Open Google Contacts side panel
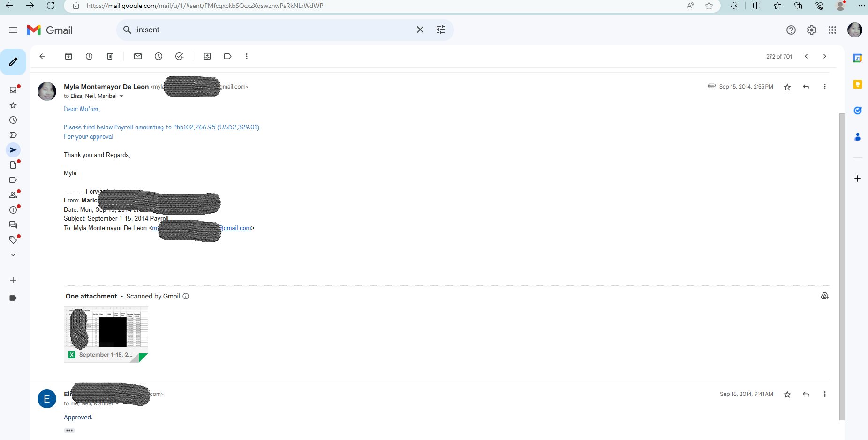Screen dimensions: 868x440 pyautogui.click(x=858, y=137)
